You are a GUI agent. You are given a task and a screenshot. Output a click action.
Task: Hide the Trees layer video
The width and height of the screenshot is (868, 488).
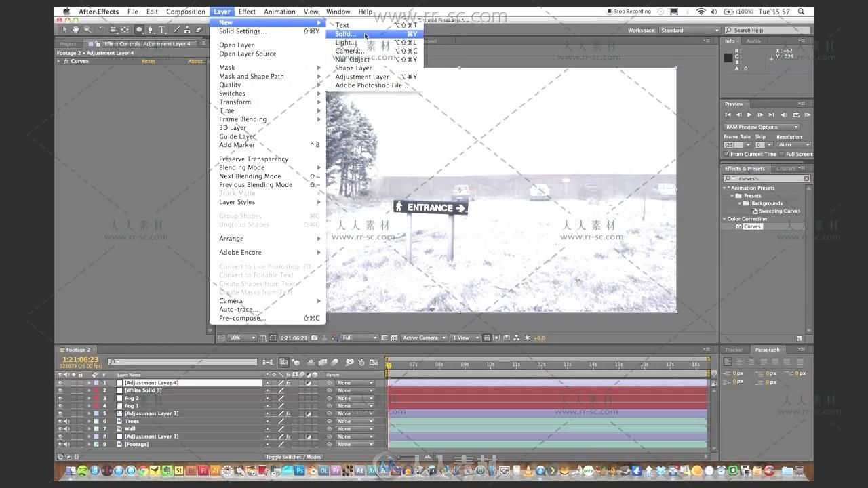click(60, 421)
